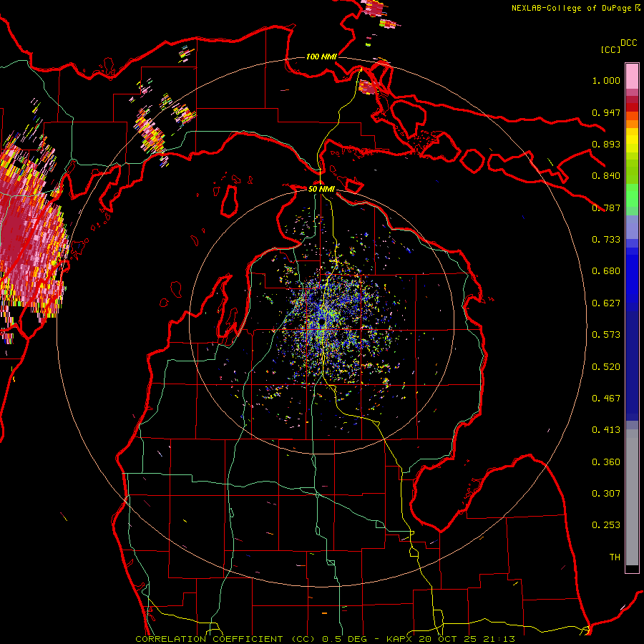The height and width of the screenshot is (644, 644).
Task: Select the 1.000 legend value
Action: (606, 80)
